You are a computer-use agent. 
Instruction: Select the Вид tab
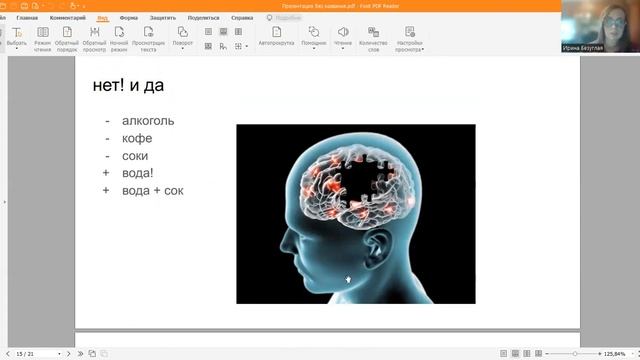pyautogui.click(x=103, y=18)
